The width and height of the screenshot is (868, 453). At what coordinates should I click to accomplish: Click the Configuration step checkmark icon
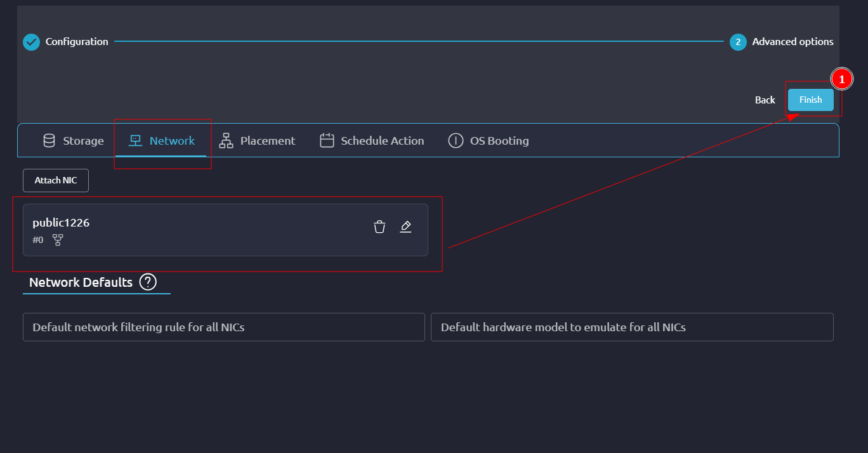[31, 42]
